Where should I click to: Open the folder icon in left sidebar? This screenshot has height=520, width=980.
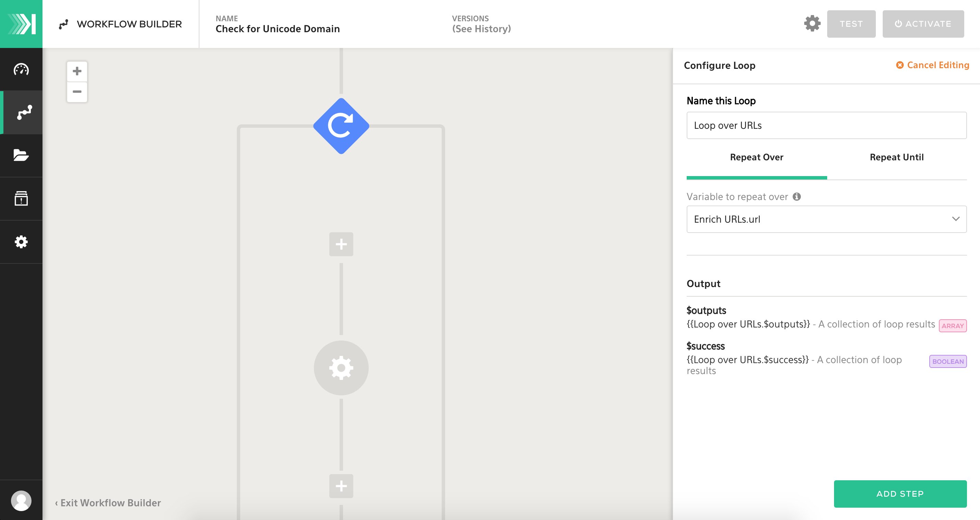click(21, 155)
